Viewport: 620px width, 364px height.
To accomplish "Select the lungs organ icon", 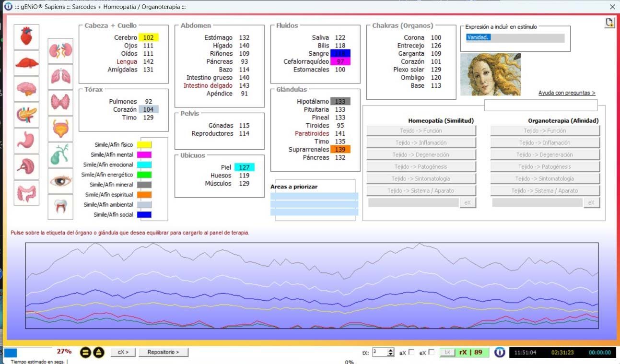I will click(60, 77).
